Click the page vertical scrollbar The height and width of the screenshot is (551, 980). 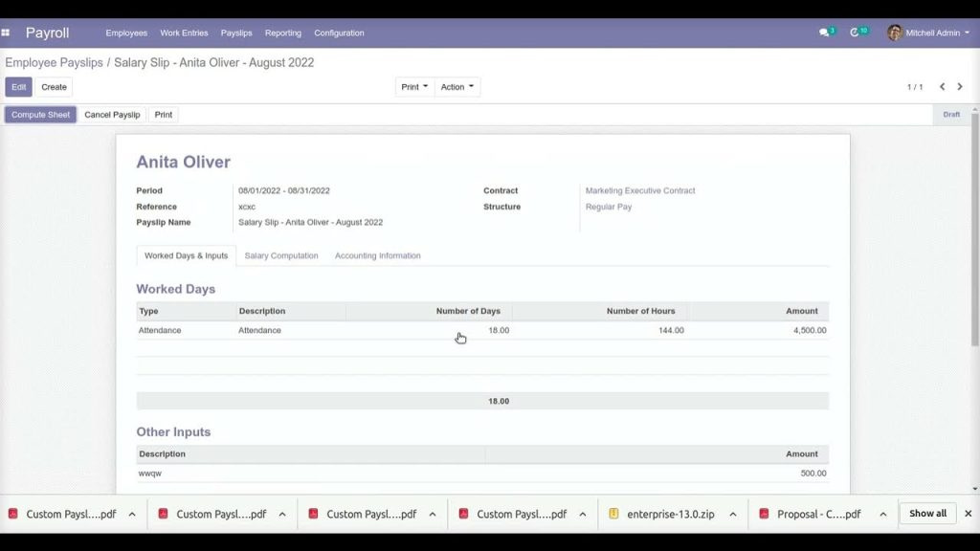coord(974,287)
